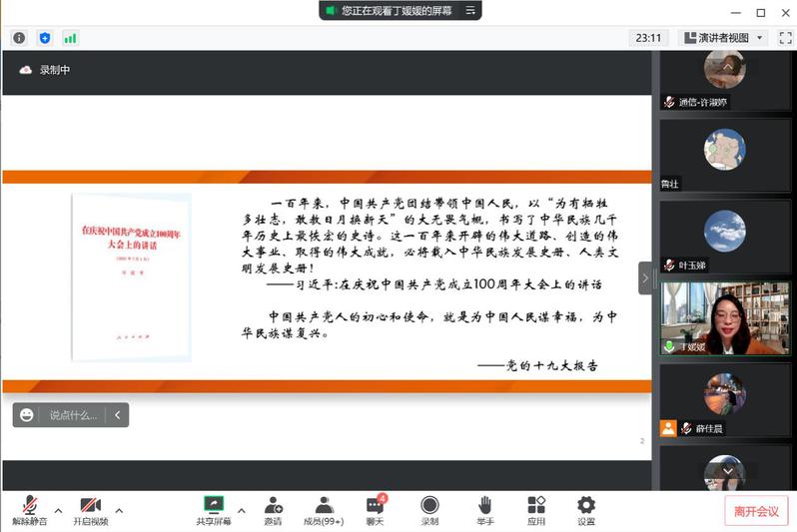
Task: Collapse the participant video side panel
Action: click(x=645, y=277)
